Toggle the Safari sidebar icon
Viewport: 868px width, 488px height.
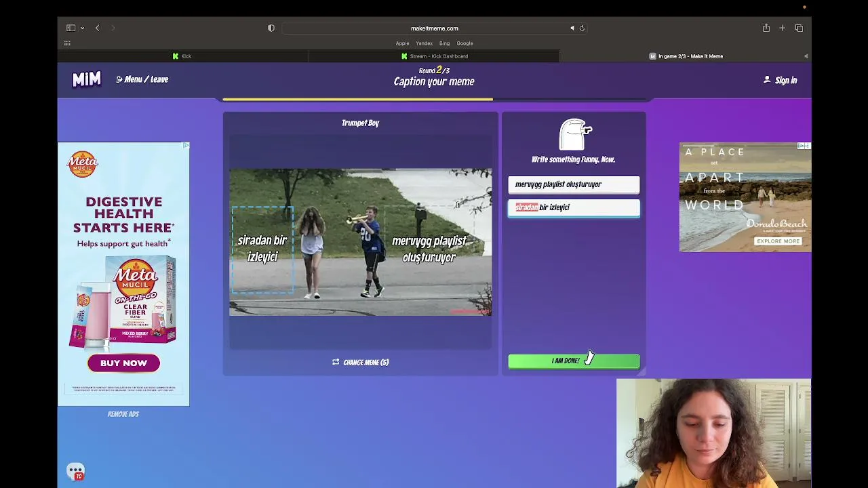(71, 28)
